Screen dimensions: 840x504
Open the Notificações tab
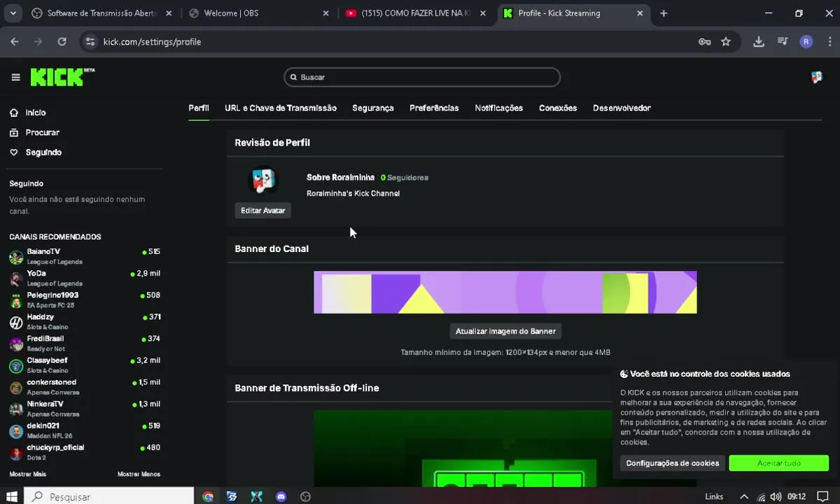(499, 108)
